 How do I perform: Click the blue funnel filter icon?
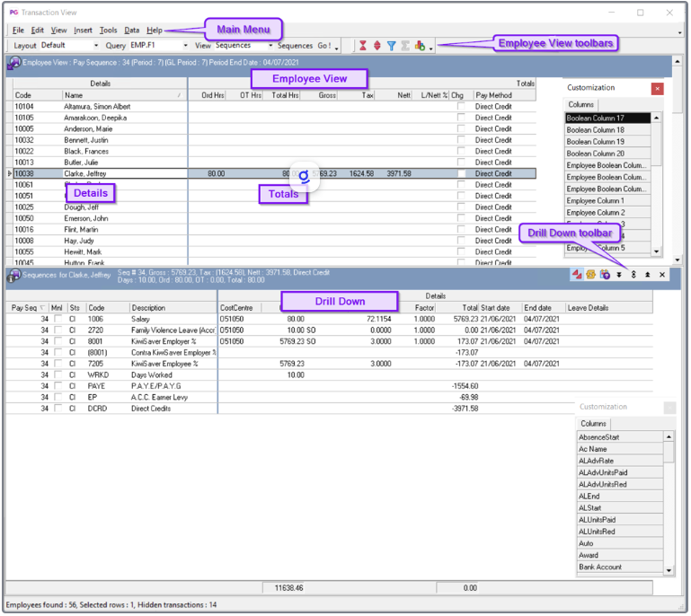[392, 46]
